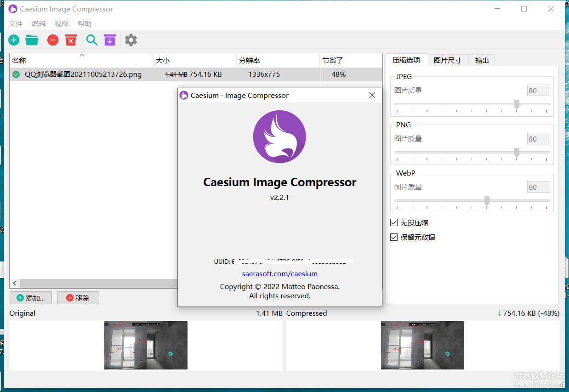
Task: Click the file list left scroll arrow
Action: pos(15,284)
